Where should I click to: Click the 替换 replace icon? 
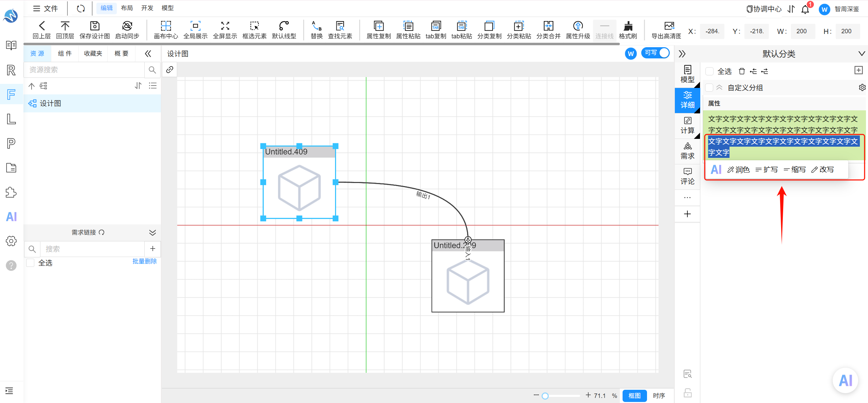(x=316, y=26)
